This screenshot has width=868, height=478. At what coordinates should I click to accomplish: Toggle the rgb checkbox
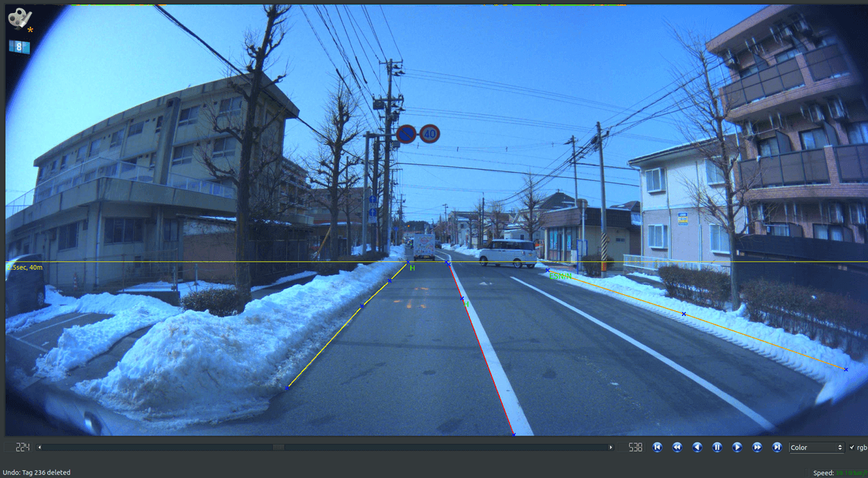pos(852,448)
